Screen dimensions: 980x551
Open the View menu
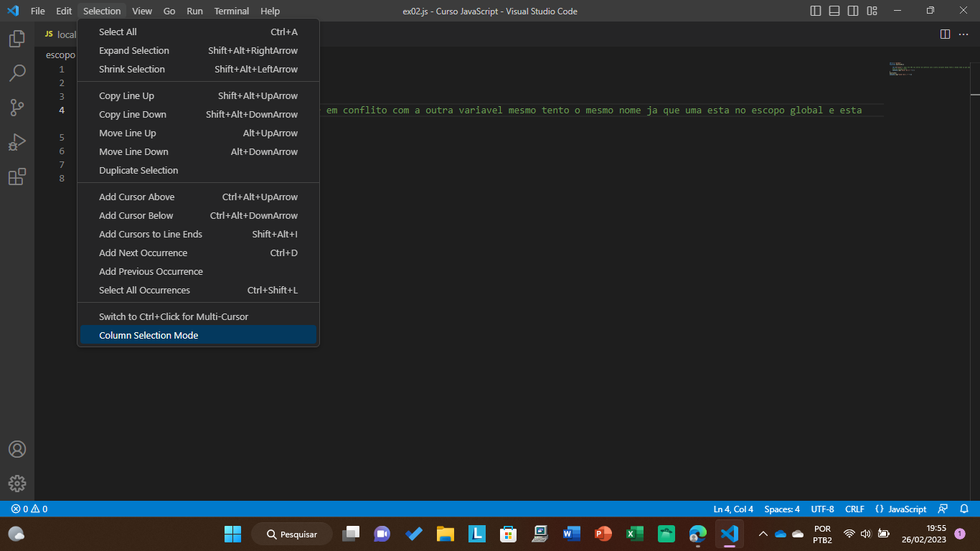(x=142, y=11)
